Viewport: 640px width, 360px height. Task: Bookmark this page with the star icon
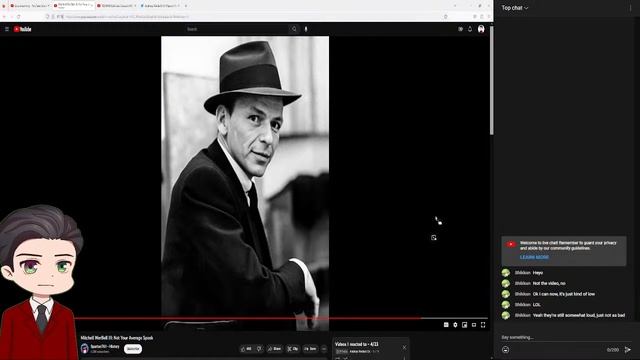click(x=446, y=17)
